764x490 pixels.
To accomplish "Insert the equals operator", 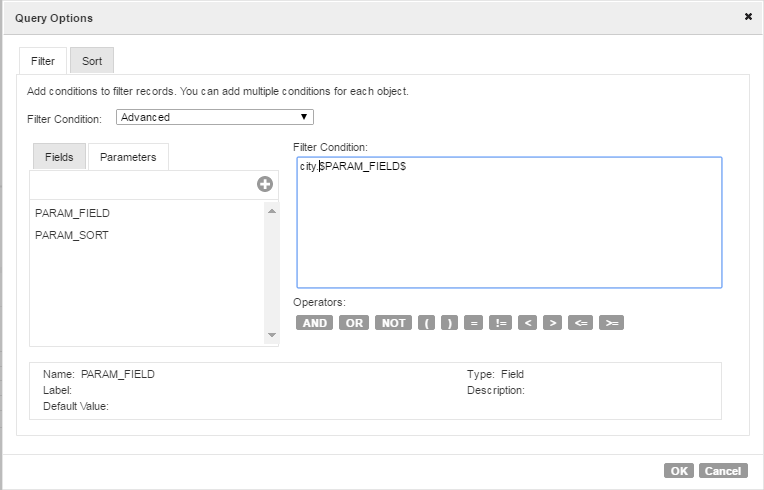I will click(474, 323).
